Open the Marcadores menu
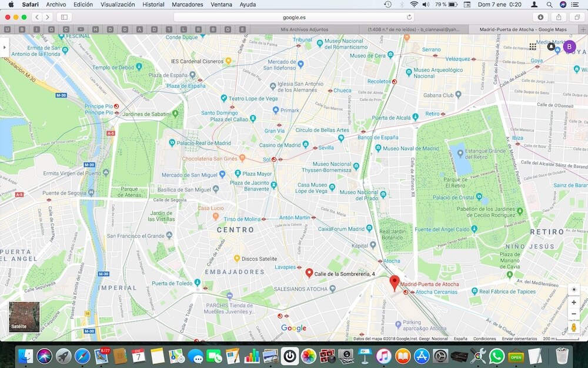 point(187,4)
